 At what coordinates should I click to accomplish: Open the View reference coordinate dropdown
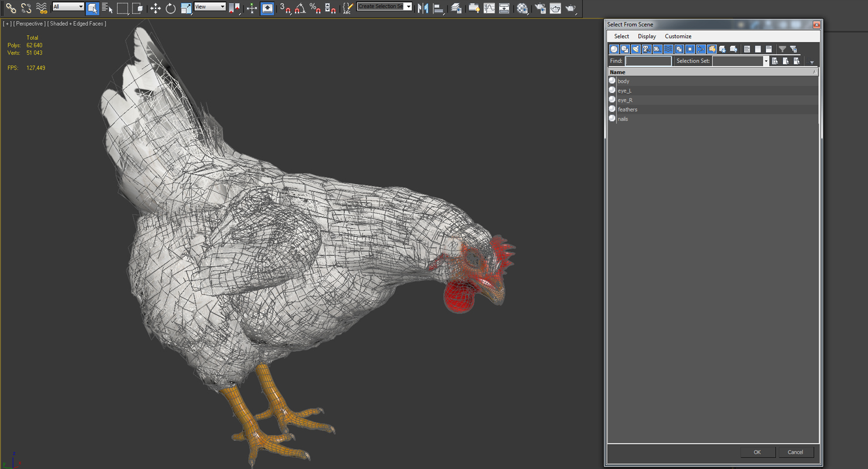(x=210, y=6)
